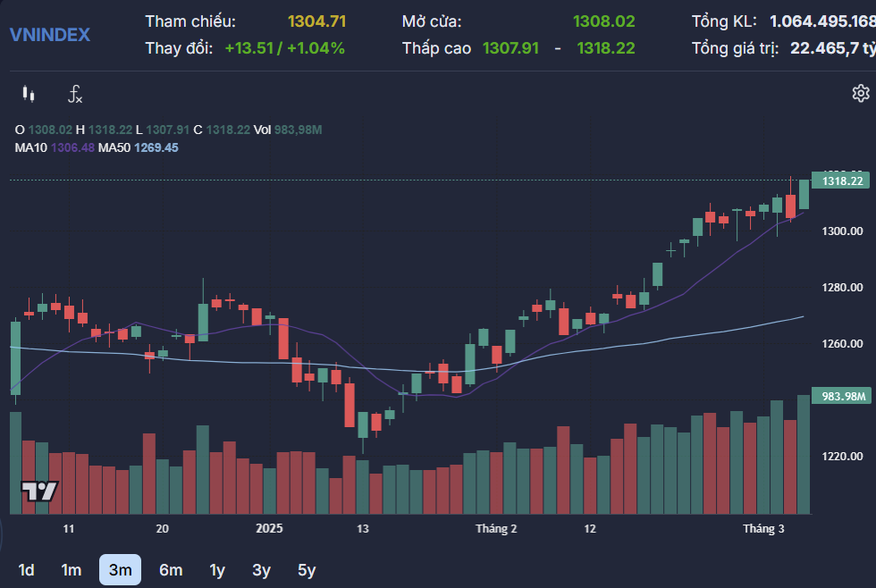Open the chart settings gear icon
The image size is (876, 588).
pos(860,92)
